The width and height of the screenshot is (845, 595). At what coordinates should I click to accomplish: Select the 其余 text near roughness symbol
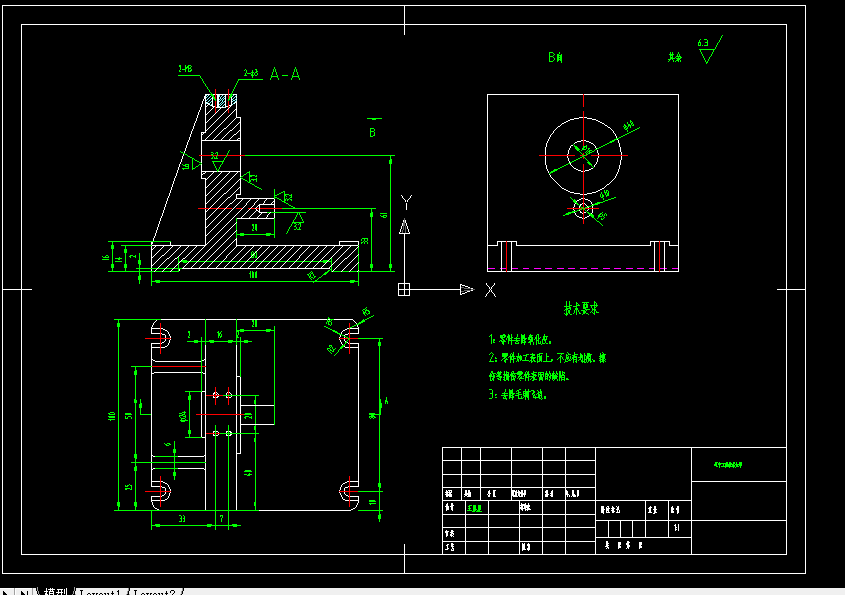675,57
